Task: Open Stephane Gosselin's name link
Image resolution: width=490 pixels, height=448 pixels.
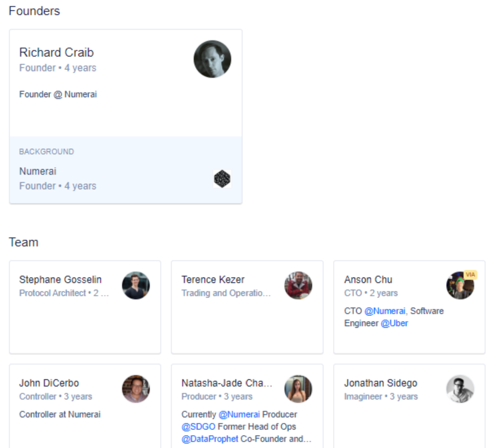Action: (x=60, y=280)
